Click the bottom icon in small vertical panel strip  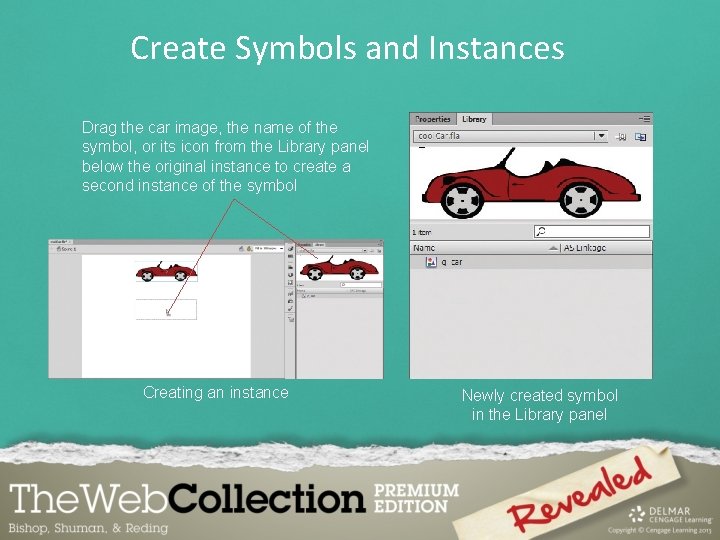(290, 319)
